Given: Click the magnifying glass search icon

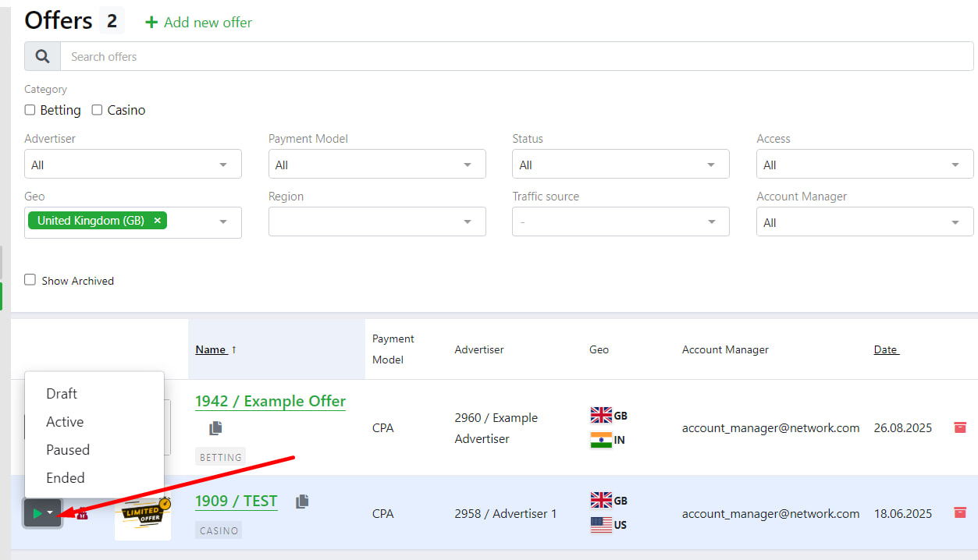Looking at the screenshot, I should click(x=43, y=57).
